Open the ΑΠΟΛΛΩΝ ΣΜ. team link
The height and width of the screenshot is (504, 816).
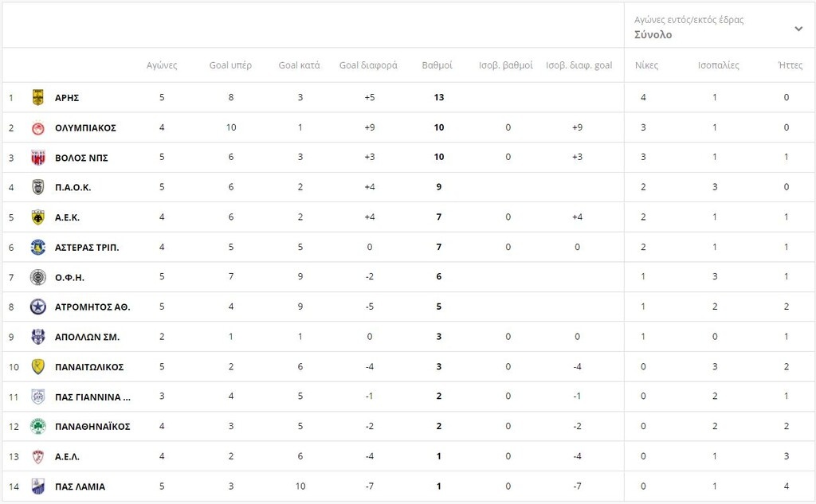click(87, 337)
